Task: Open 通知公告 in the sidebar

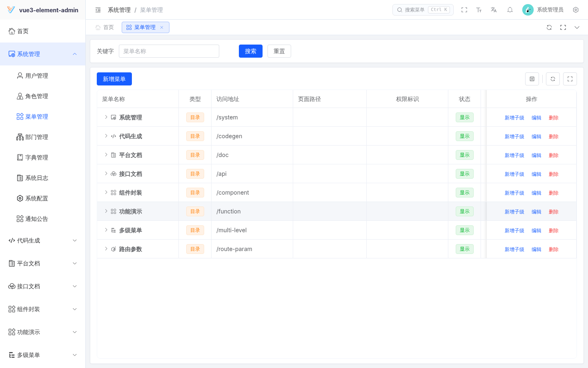Action: pos(43,219)
